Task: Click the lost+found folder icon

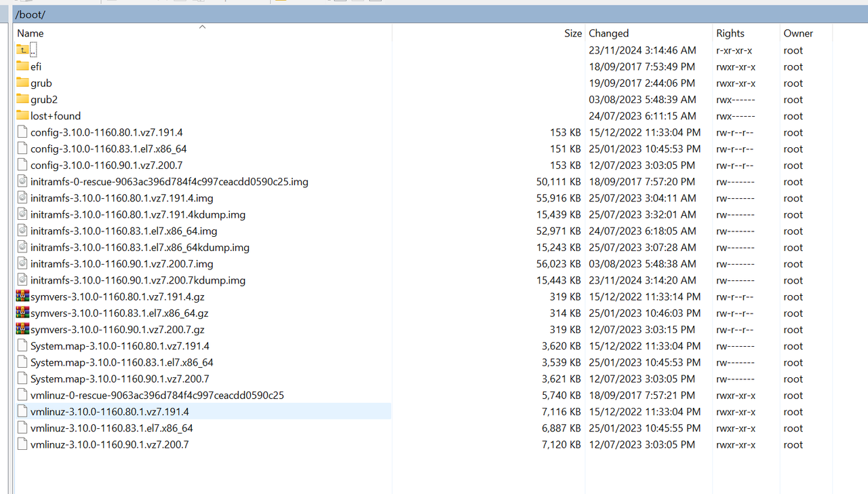Action: (x=22, y=115)
